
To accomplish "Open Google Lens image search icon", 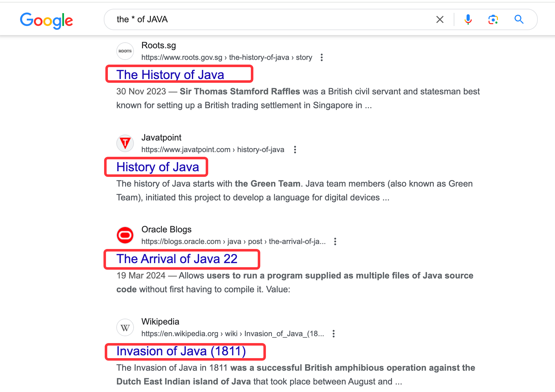I will pos(493,19).
